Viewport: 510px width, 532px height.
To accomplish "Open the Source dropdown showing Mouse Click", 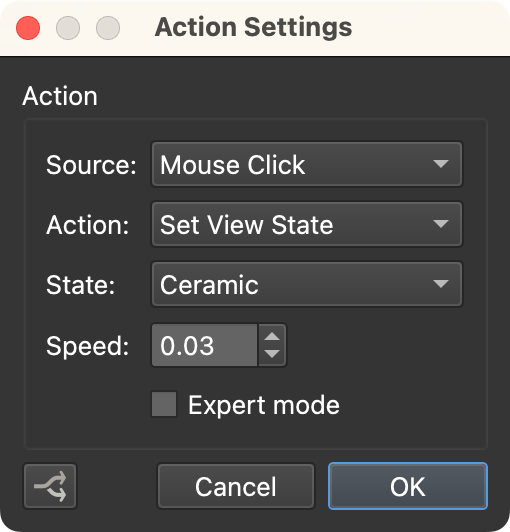I will coord(307,165).
